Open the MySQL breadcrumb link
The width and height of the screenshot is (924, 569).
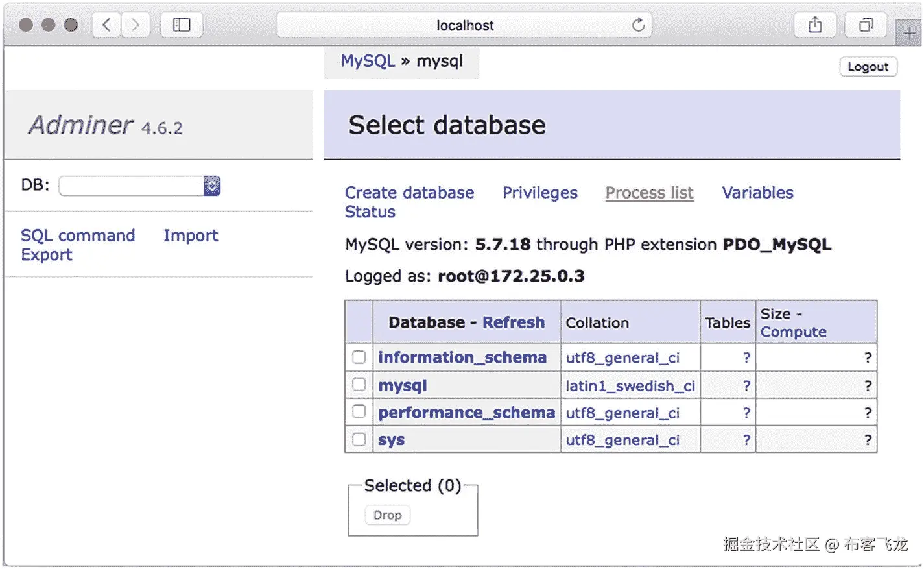tap(368, 61)
